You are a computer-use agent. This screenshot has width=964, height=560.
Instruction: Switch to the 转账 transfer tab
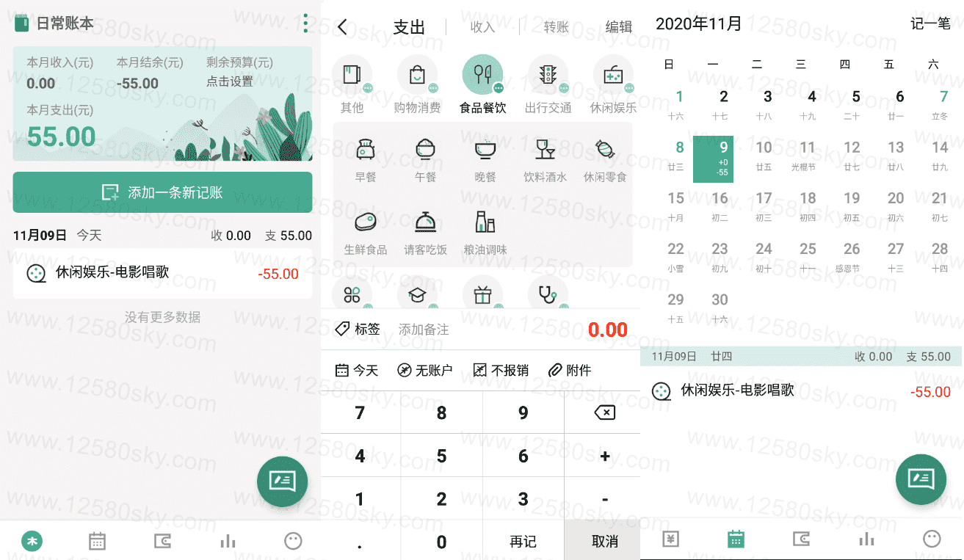pos(556,27)
